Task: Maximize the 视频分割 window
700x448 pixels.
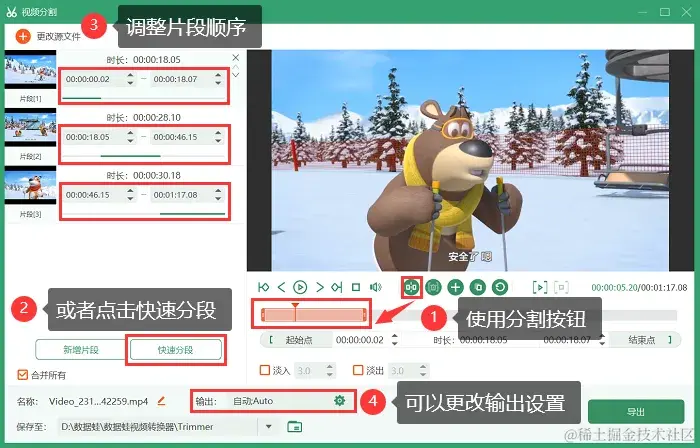Action: pos(665,12)
